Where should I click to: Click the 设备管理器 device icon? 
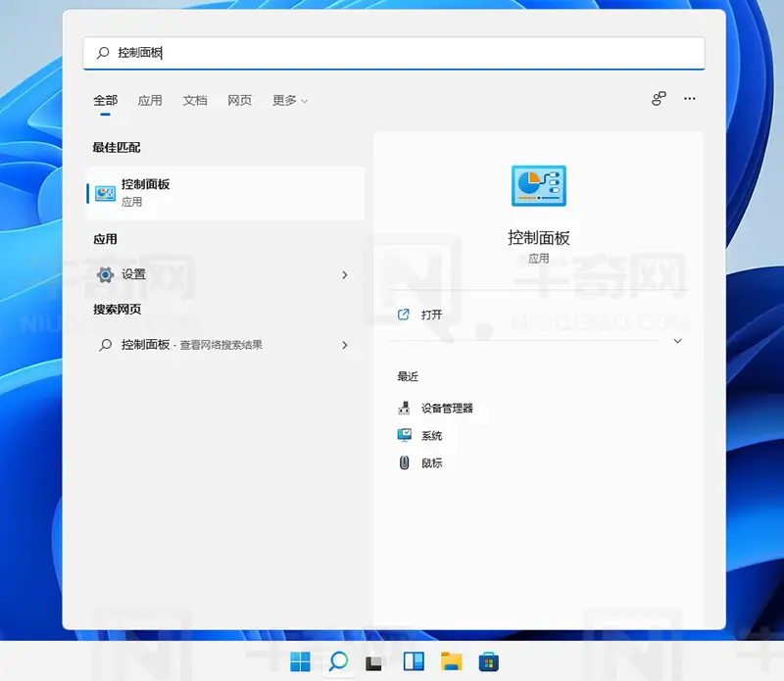404,408
